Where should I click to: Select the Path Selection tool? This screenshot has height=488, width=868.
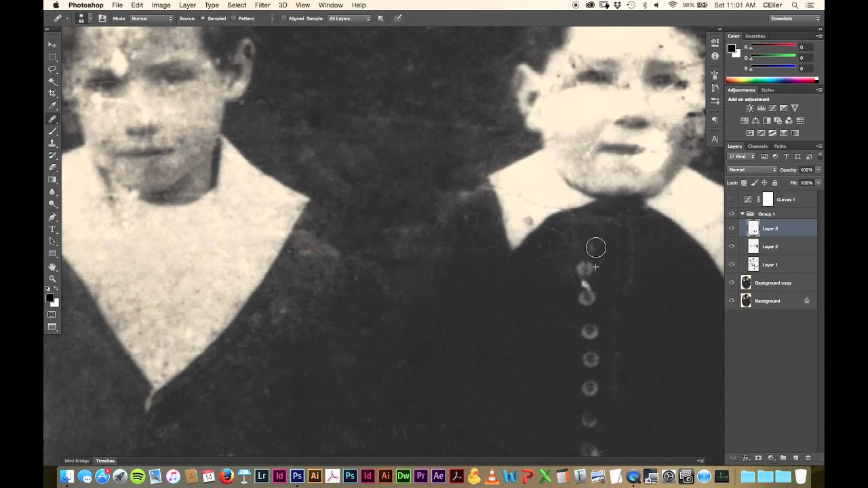click(52, 242)
